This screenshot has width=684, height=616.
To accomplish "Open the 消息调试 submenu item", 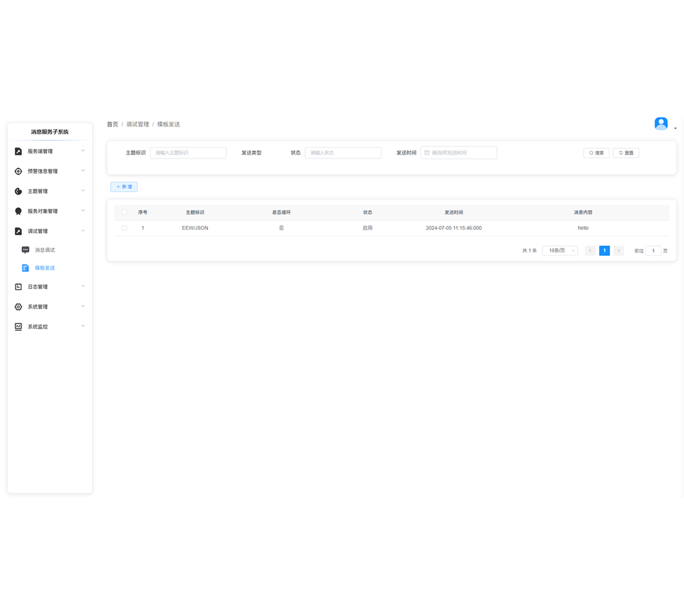I will coord(45,250).
